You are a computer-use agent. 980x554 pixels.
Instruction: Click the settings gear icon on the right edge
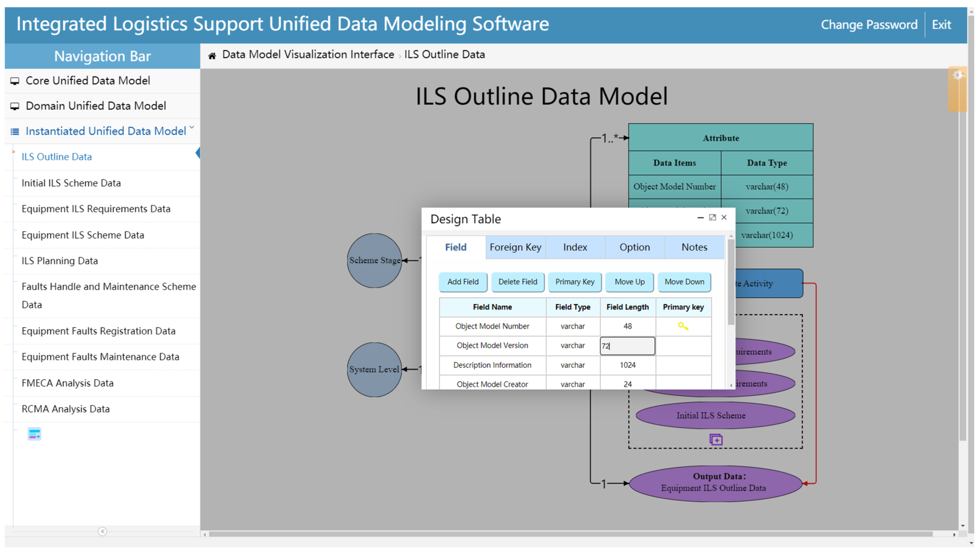point(958,75)
